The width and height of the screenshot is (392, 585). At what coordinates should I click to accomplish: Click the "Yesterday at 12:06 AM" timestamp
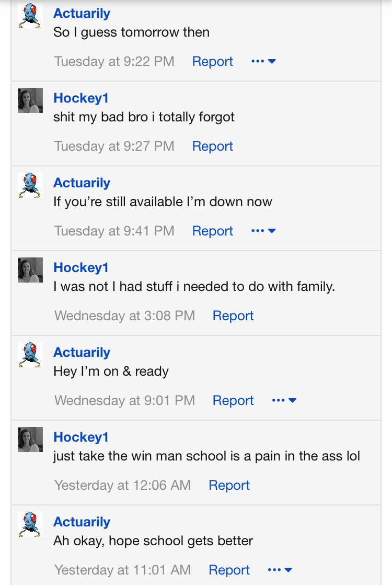122,485
